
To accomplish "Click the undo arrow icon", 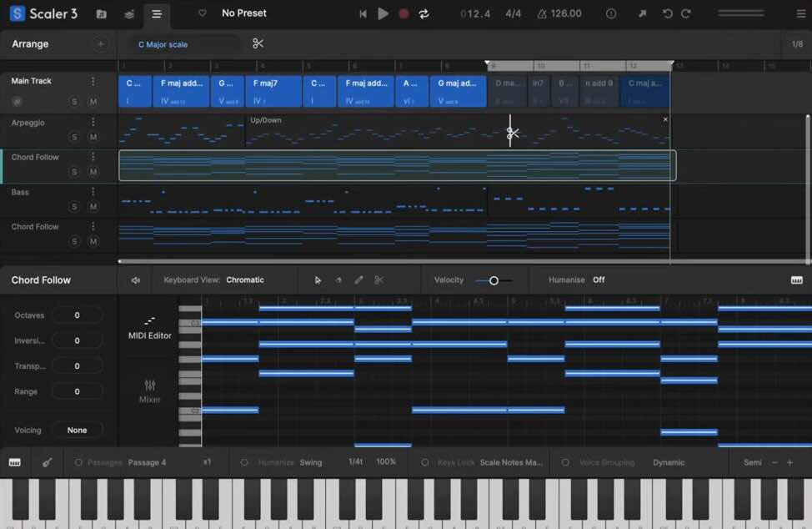I will tap(667, 13).
